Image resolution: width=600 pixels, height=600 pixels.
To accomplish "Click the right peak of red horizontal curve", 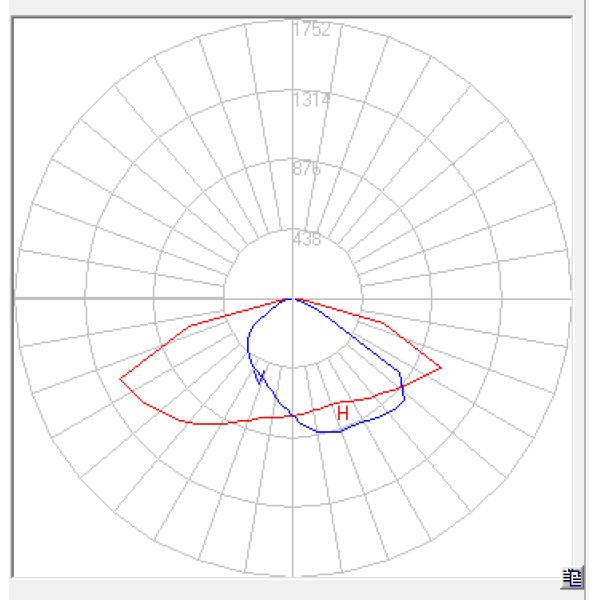I will coord(440,367).
